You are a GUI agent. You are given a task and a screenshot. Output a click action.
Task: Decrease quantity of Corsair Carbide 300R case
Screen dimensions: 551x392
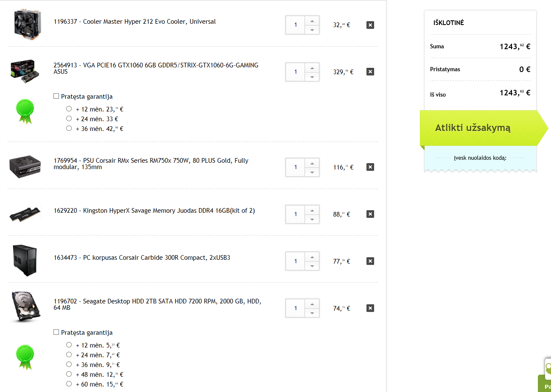312,266
